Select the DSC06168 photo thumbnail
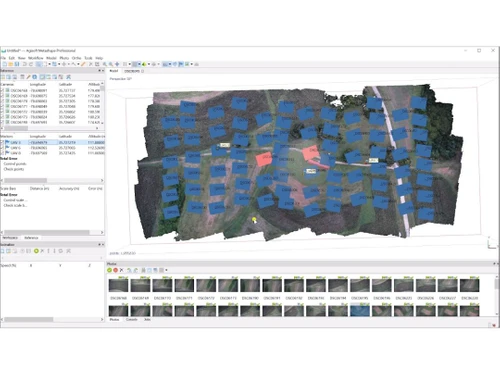The height and width of the screenshot is (375, 500). pos(118,285)
